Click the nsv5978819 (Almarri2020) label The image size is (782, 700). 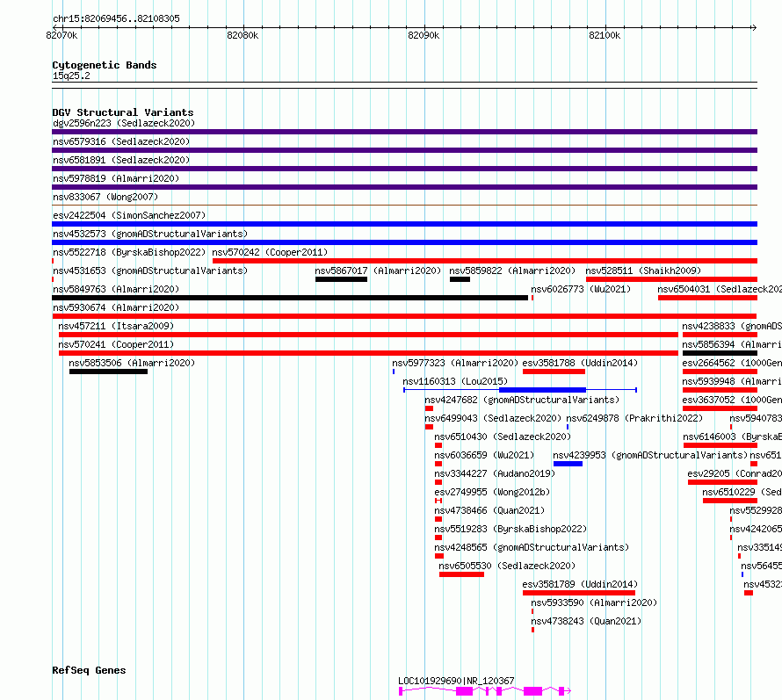pyautogui.click(x=116, y=178)
